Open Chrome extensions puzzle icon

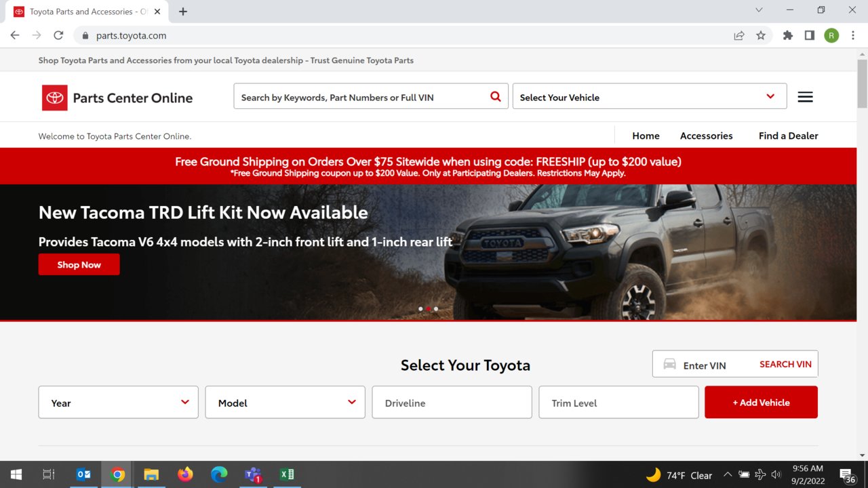(x=787, y=35)
